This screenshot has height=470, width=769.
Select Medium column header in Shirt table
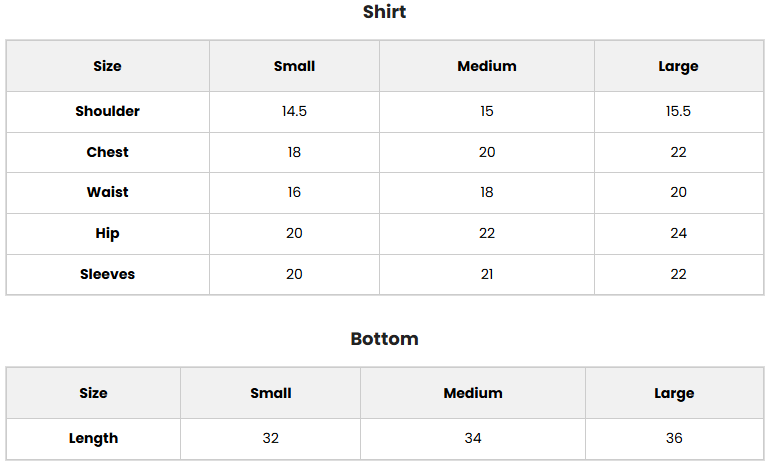tap(487, 66)
